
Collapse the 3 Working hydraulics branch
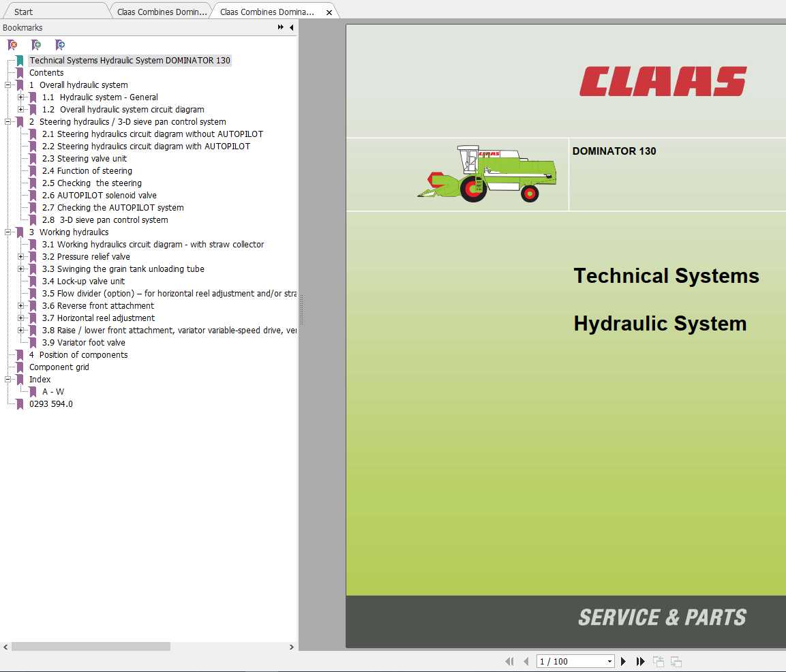7,232
